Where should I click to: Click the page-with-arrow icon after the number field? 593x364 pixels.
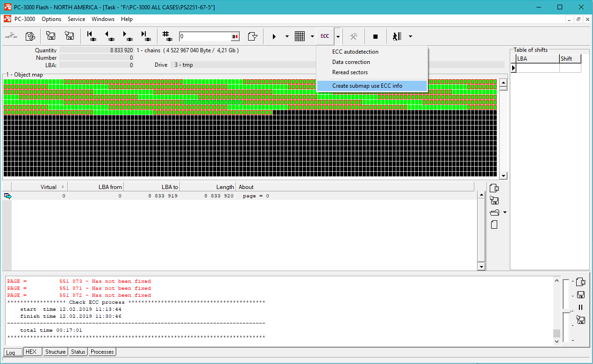point(253,36)
